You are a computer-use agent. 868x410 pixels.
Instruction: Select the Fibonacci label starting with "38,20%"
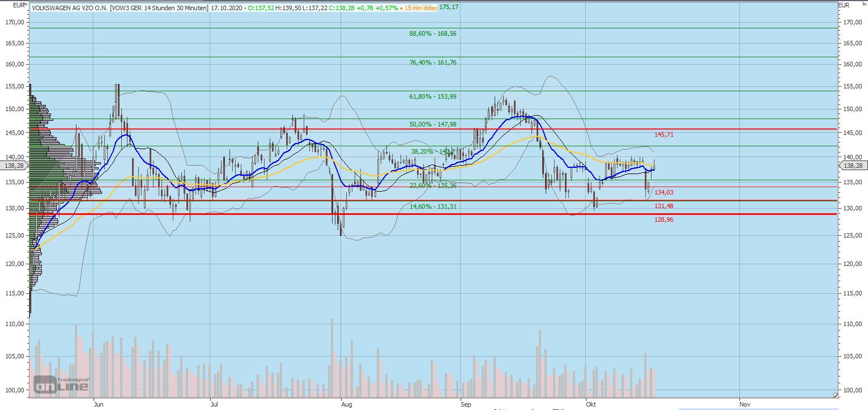(433, 152)
